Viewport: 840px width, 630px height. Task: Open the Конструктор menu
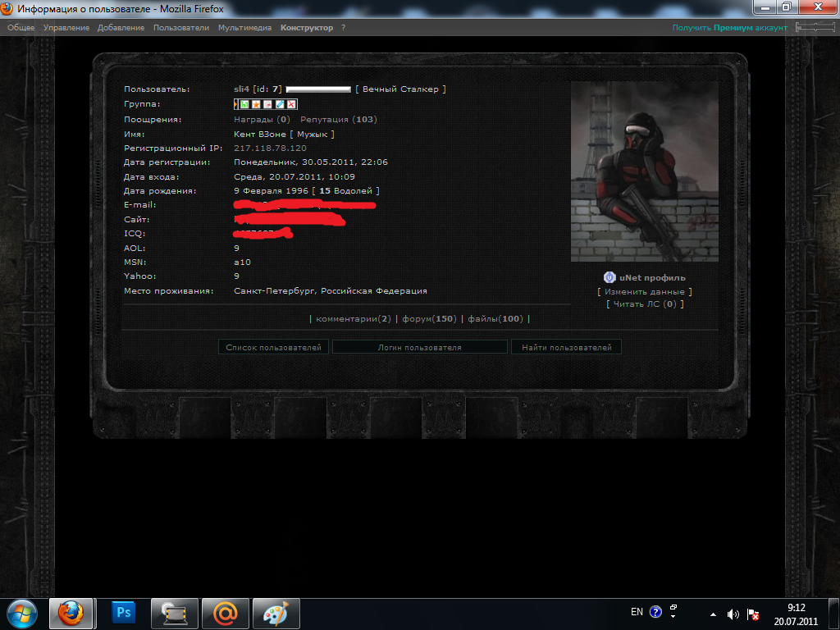tap(307, 28)
